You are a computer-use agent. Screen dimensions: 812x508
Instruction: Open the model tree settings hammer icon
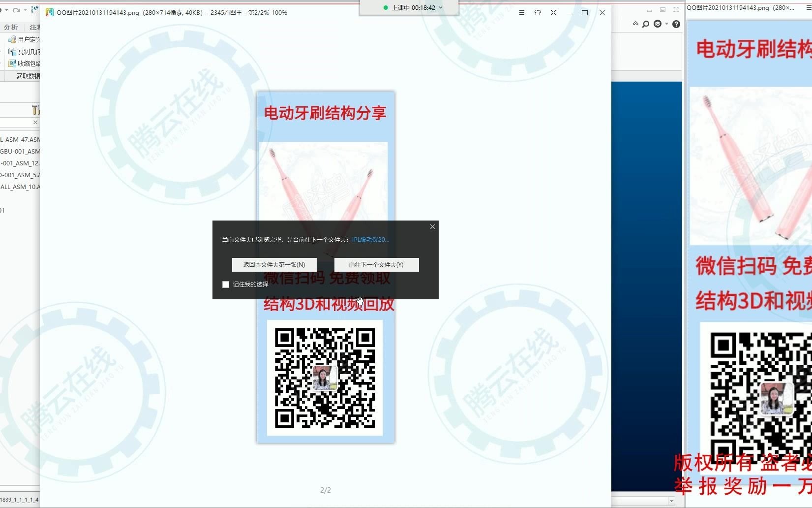[x=35, y=109]
